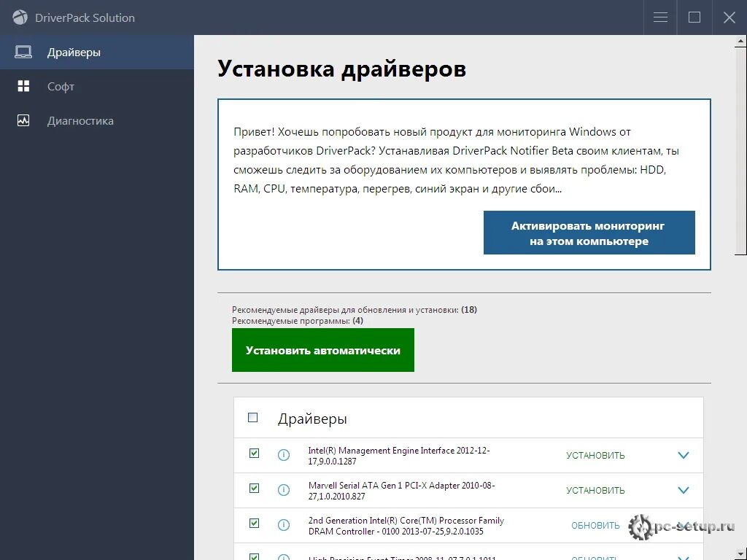Open the Диагностика section in sidebar

click(97, 120)
